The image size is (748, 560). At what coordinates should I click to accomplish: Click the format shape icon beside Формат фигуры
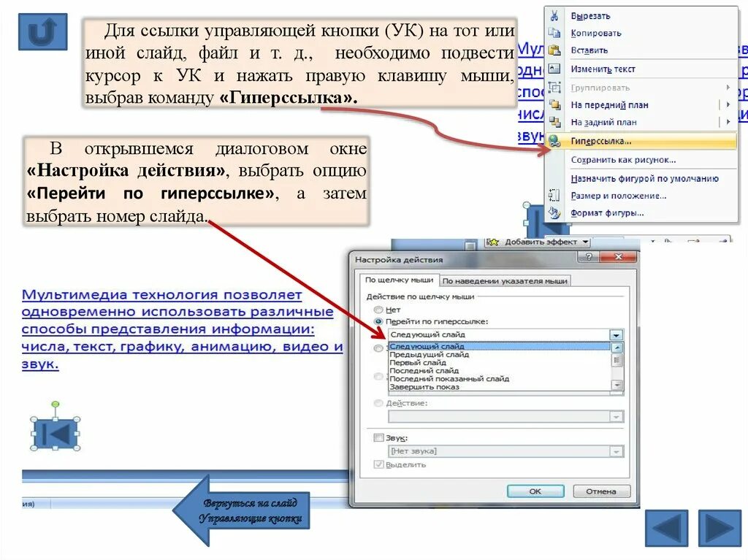554,212
